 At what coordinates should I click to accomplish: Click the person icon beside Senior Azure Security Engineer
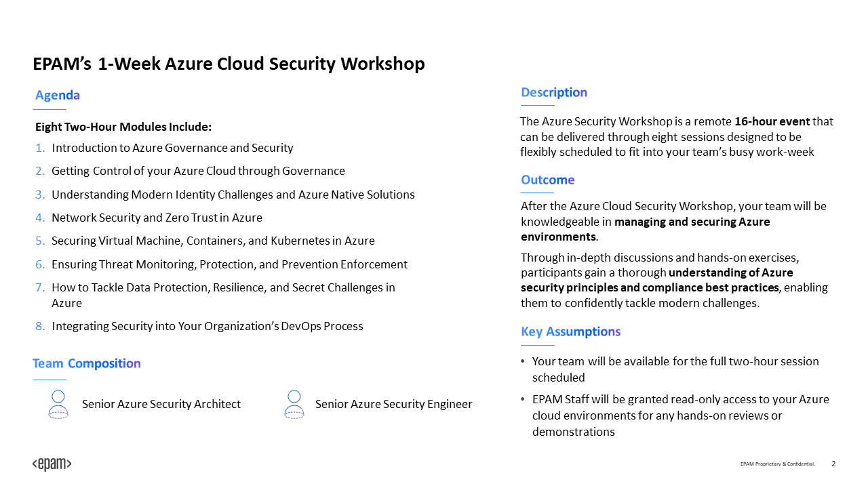294,404
